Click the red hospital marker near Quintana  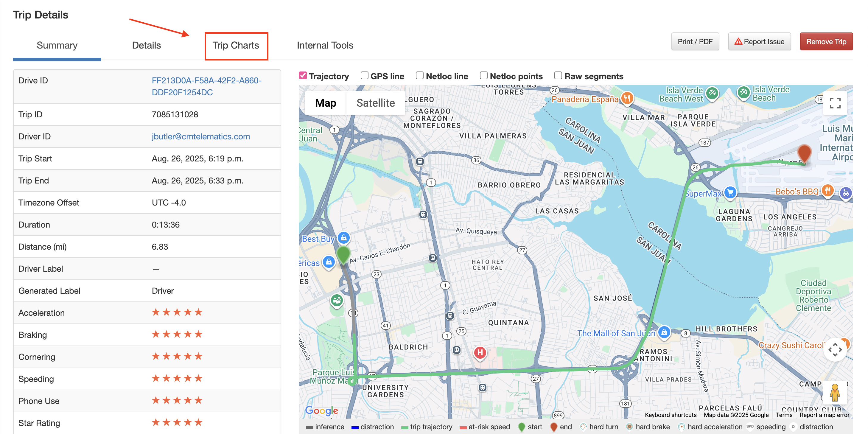pos(480,353)
